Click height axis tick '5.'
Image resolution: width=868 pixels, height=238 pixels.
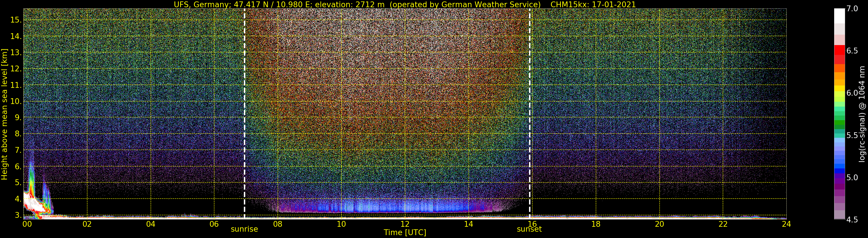[18, 183]
